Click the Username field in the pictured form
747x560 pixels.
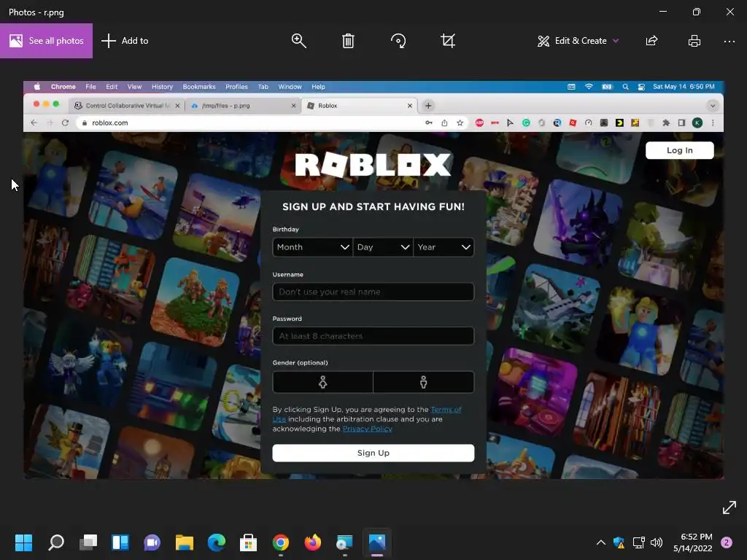(x=373, y=292)
